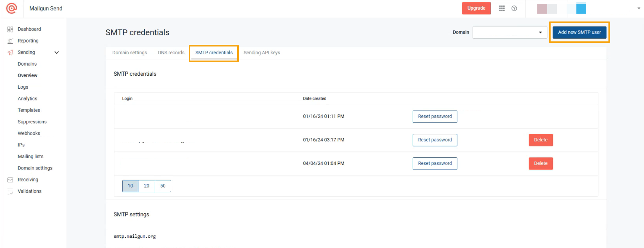Screen dimensions: 644x248
Task: Open the Domain dropdown
Action: pyautogui.click(x=509, y=32)
